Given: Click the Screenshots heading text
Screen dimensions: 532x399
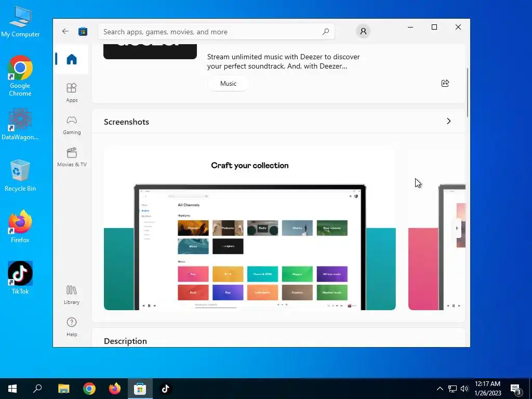Looking at the screenshot, I should pyautogui.click(x=126, y=122).
